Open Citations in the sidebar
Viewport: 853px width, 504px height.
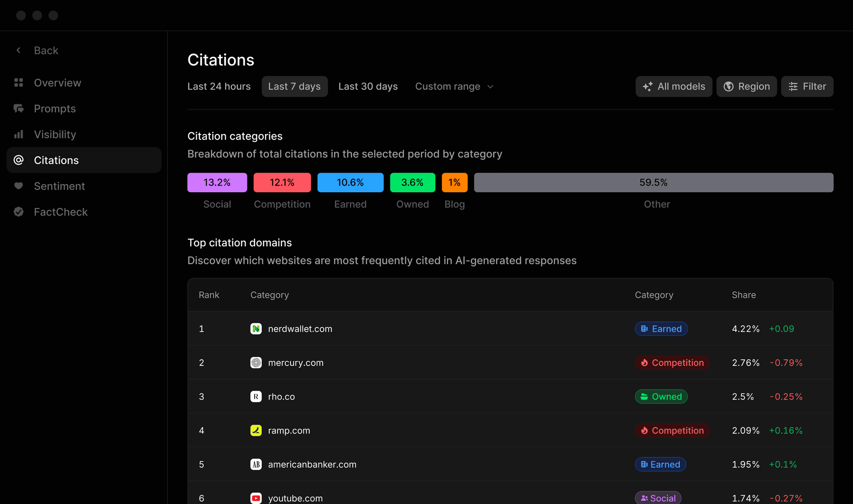84,160
